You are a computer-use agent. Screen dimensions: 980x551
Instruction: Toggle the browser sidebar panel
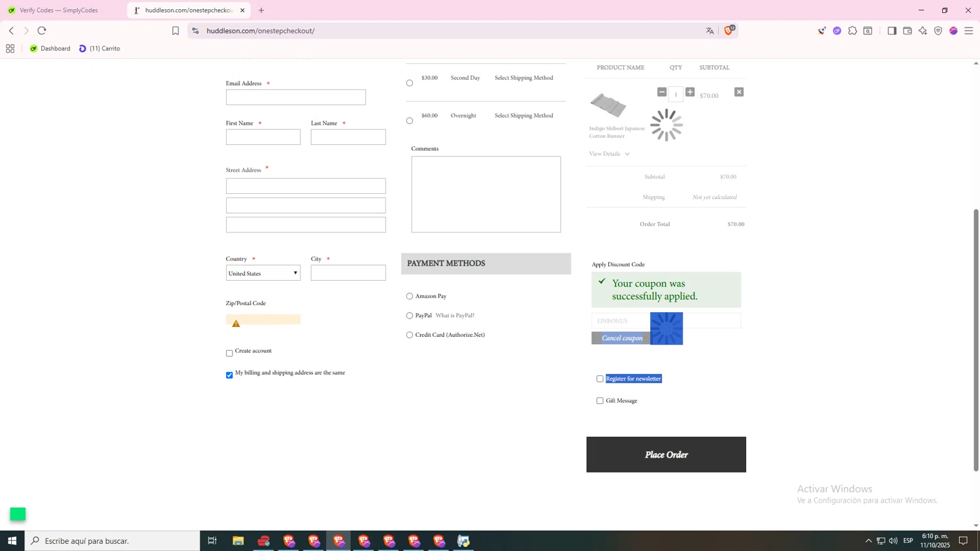892,31
